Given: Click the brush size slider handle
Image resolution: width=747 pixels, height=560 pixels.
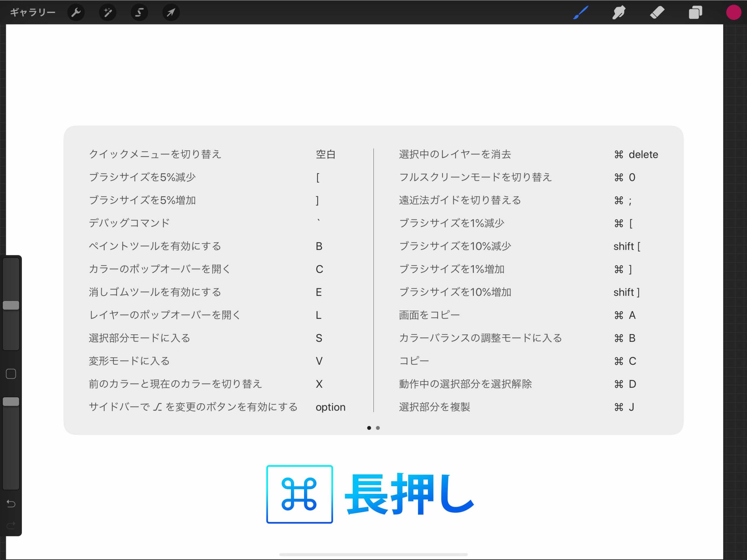Looking at the screenshot, I should pos(11,305).
